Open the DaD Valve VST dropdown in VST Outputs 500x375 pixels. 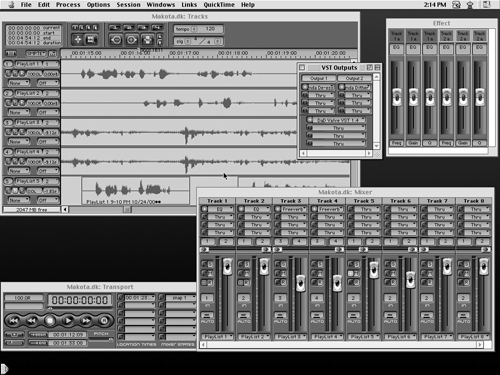pos(339,120)
